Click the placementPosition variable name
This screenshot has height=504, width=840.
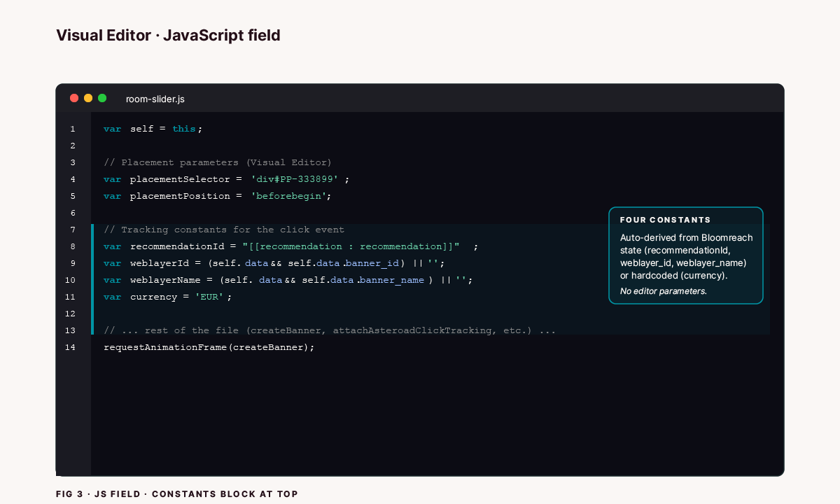pyautogui.click(x=180, y=196)
